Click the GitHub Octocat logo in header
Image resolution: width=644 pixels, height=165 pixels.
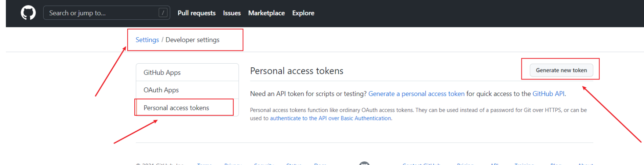click(28, 13)
